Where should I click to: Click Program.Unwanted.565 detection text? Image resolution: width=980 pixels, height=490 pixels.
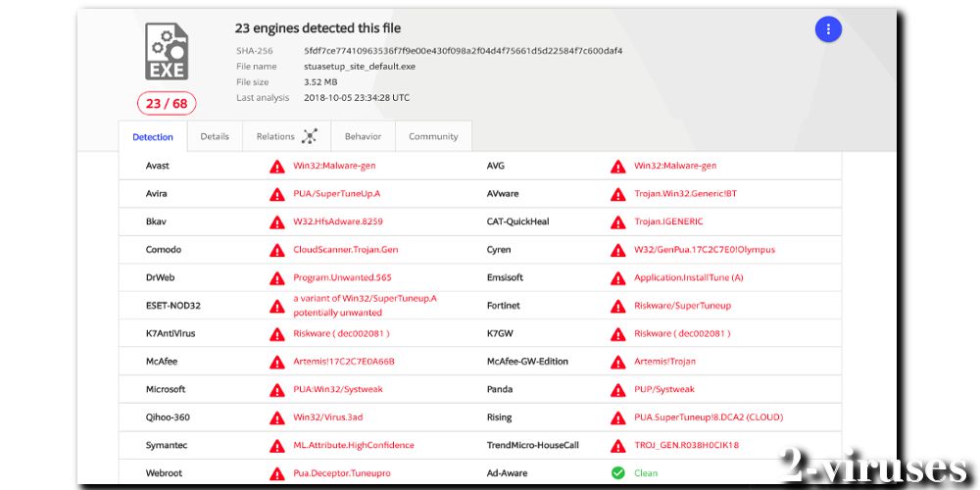pyautogui.click(x=342, y=277)
